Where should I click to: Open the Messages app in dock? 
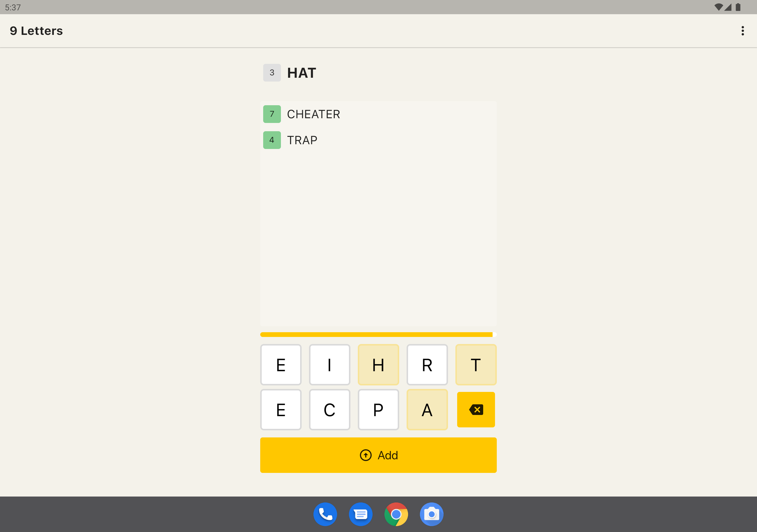(360, 514)
